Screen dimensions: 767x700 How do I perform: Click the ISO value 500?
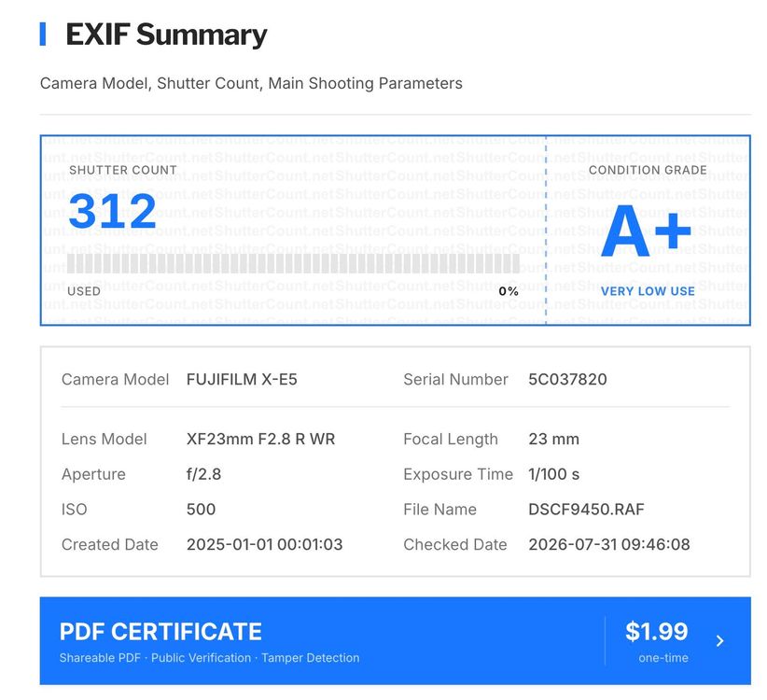pyautogui.click(x=201, y=510)
